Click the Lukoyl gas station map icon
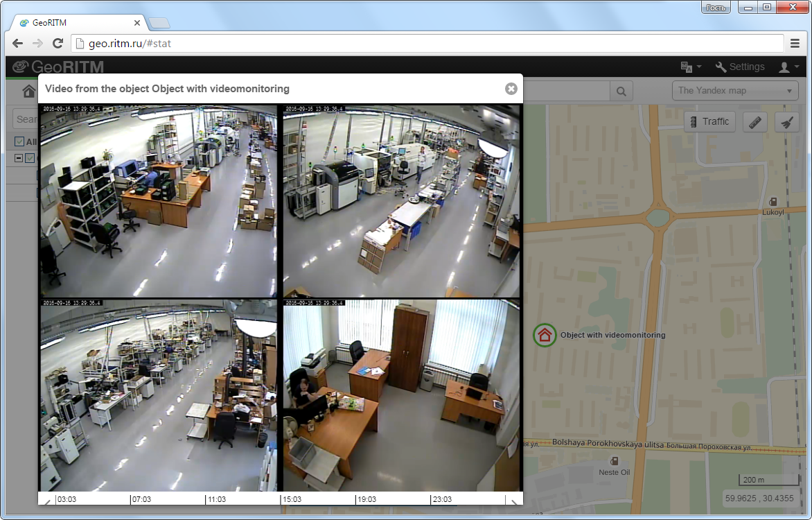The image size is (812, 520). [773, 202]
